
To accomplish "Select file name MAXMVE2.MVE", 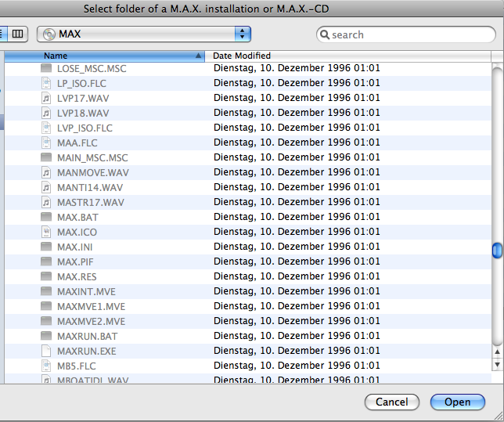I will (92, 321).
